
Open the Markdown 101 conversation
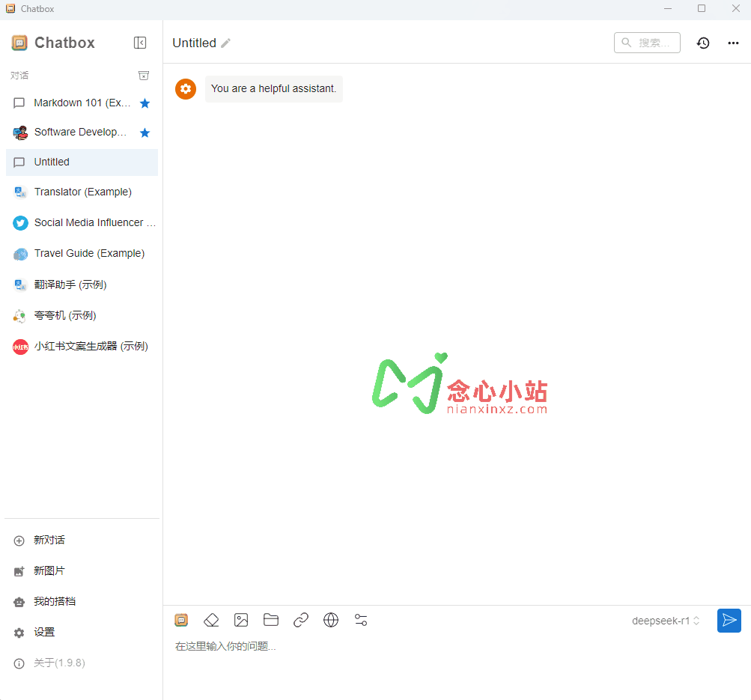82,103
